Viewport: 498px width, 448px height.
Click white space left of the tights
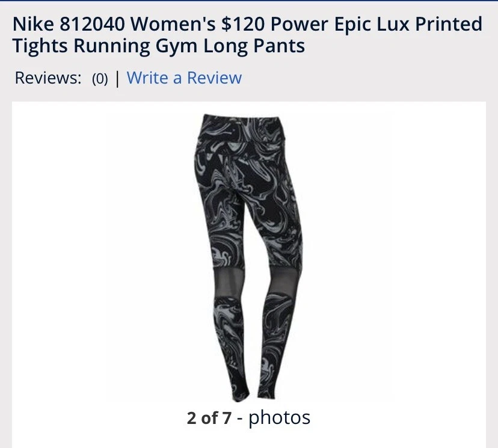coord(102,254)
